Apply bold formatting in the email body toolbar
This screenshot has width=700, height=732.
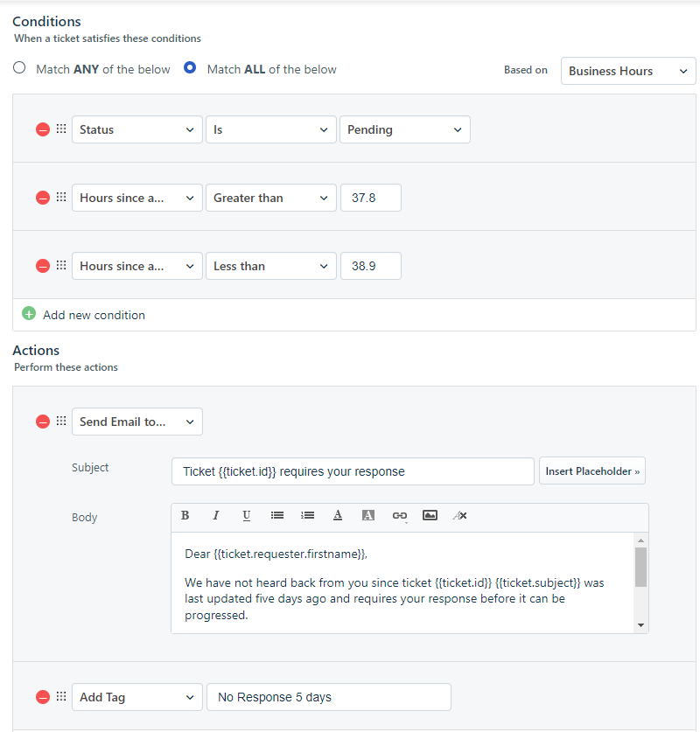click(x=185, y=515)
